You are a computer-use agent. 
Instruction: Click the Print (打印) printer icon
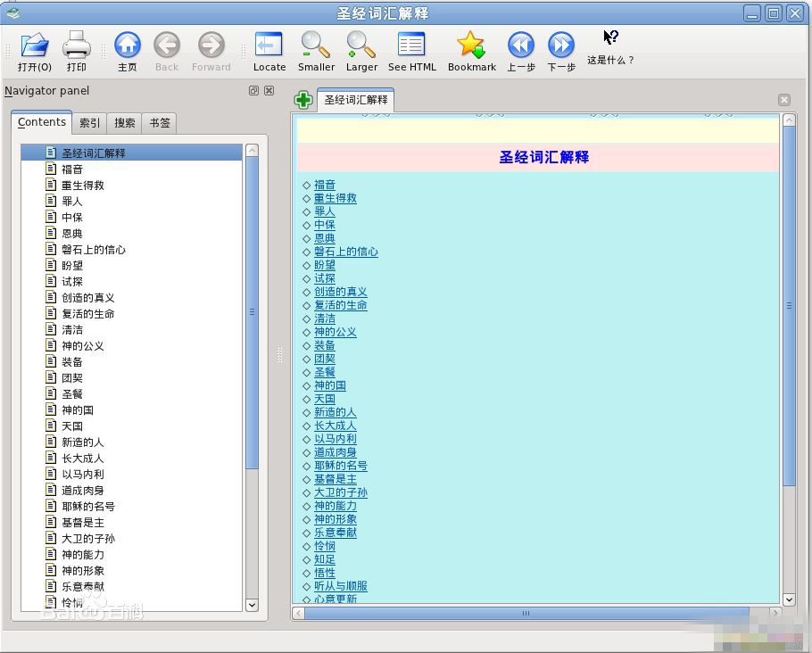pyautogui.click(x=77, y=45)
